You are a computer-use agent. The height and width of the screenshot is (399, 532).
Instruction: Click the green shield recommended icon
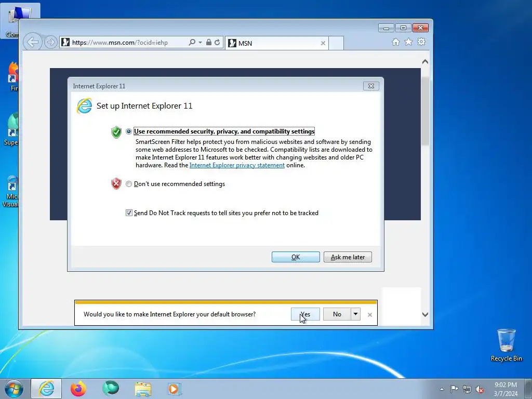coord(116,132)
